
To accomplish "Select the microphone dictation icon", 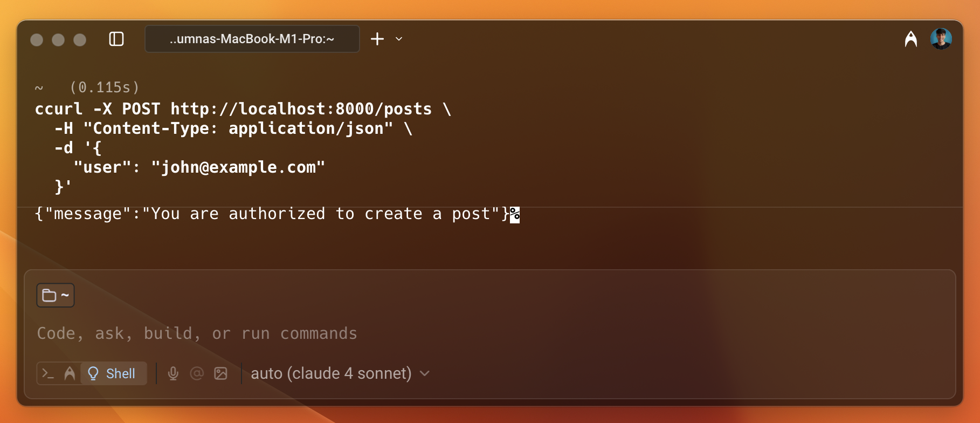I will (x=173, y=373).
